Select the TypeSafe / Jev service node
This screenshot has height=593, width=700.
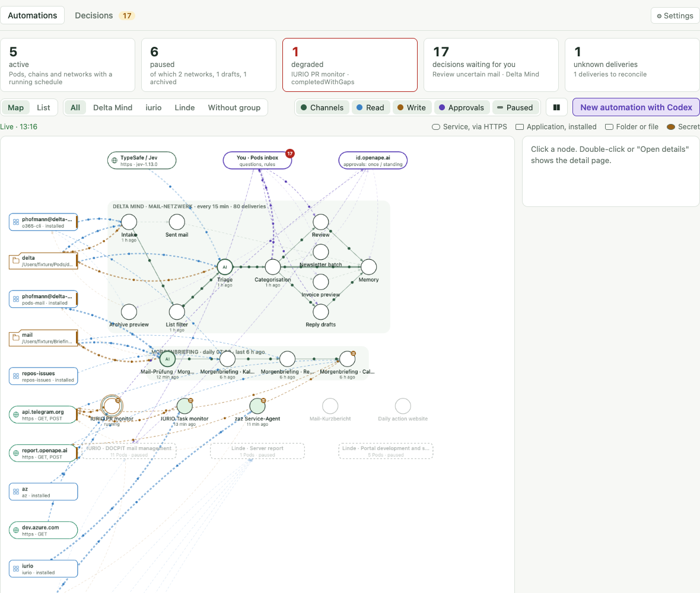point(142,161)
